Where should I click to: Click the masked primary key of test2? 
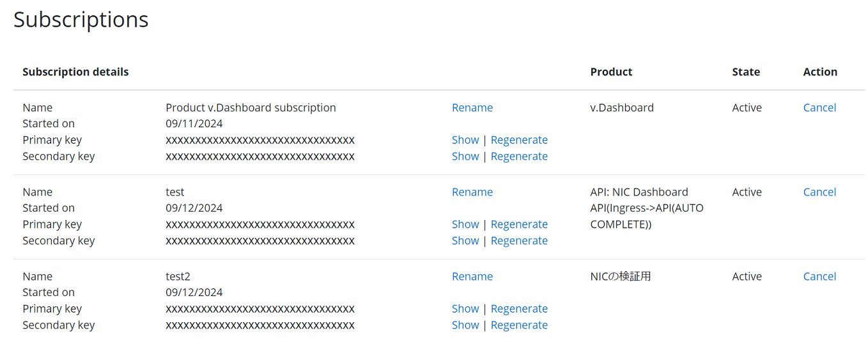260,309
